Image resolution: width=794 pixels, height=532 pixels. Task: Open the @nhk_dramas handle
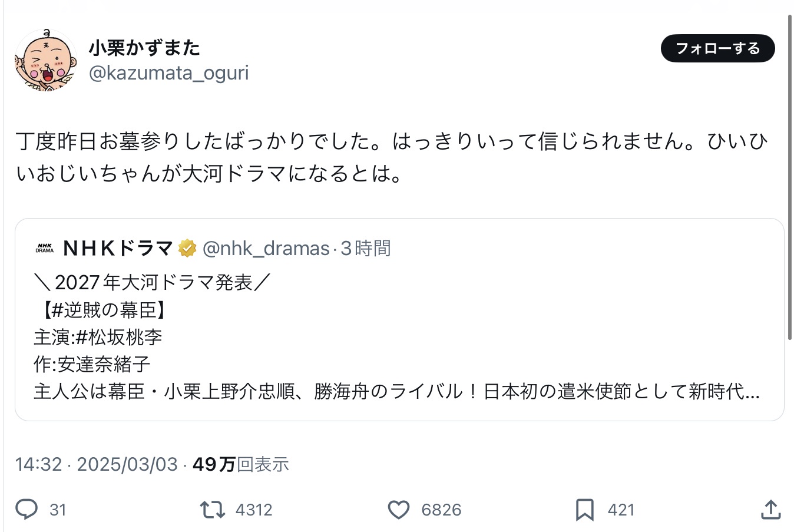coord(266,249)
